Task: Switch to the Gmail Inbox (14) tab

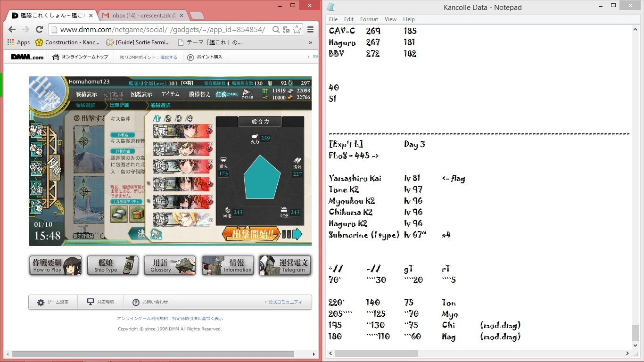Action: [143, 16]
